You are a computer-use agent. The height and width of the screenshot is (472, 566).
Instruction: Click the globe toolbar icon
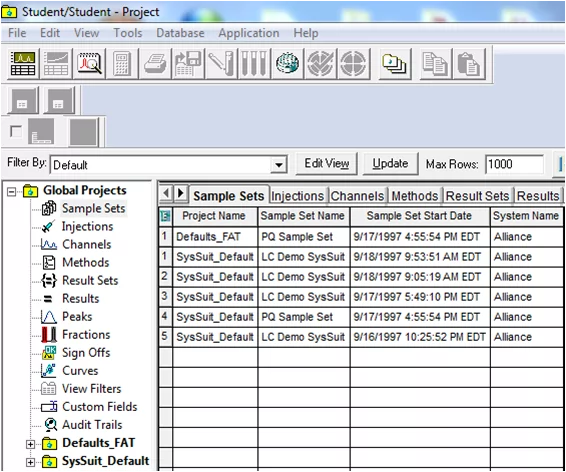[287, 64]
